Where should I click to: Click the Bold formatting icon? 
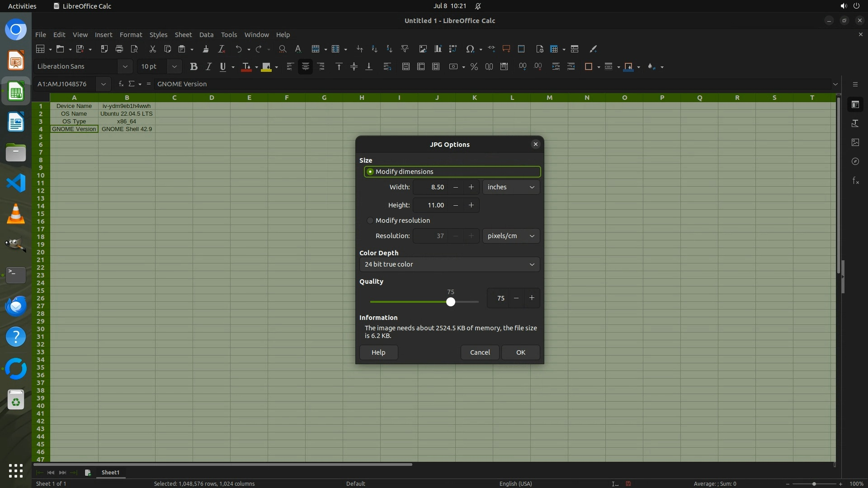[193, 67]
